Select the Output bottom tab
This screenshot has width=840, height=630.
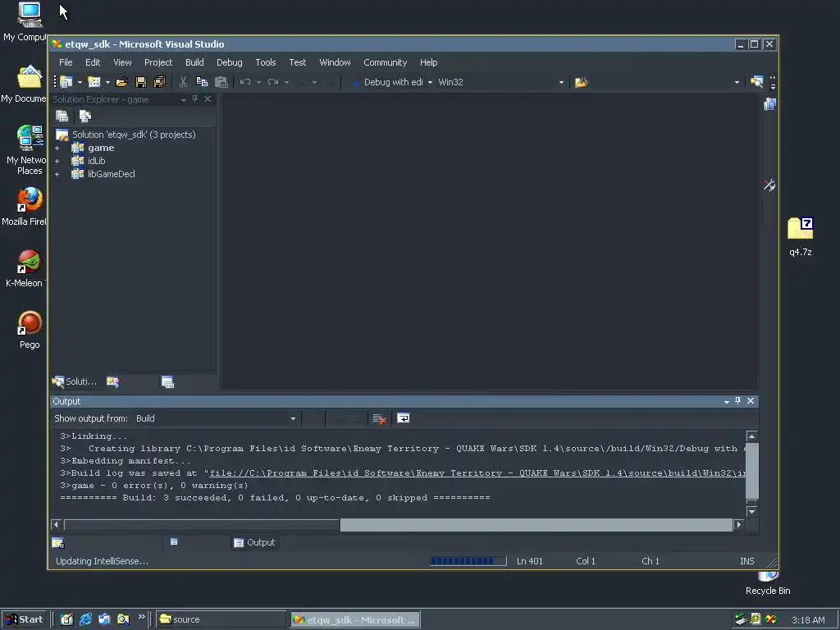(254, 543)
